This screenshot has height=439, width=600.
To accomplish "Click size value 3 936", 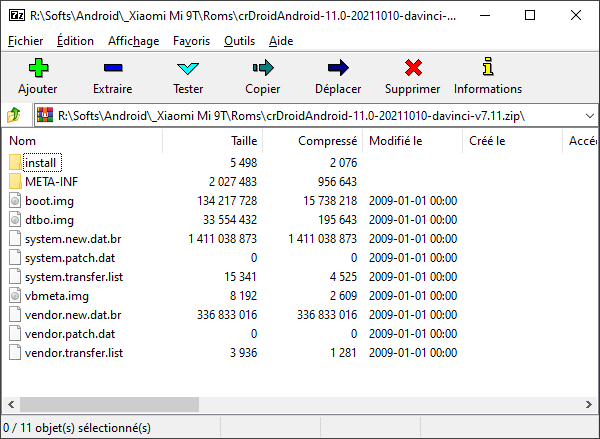I will tap(243, 353).
